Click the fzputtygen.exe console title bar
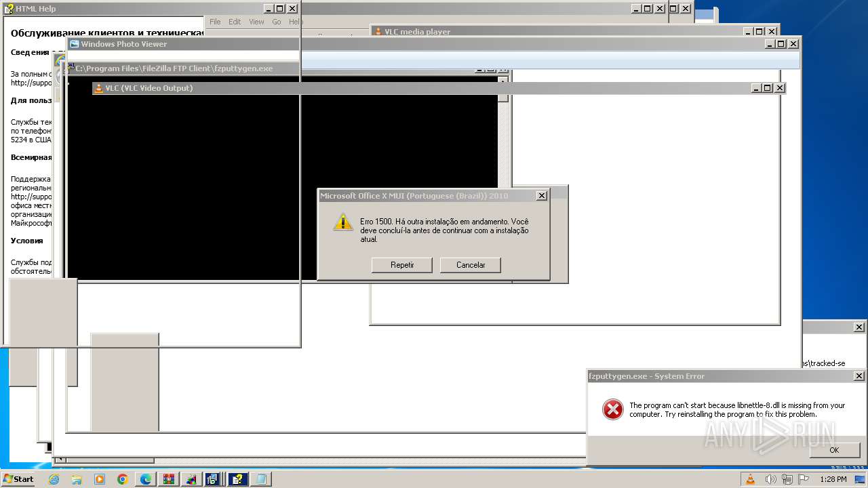Image resolution: width=868 pixels, height=488 pixels. pos(183,68)
